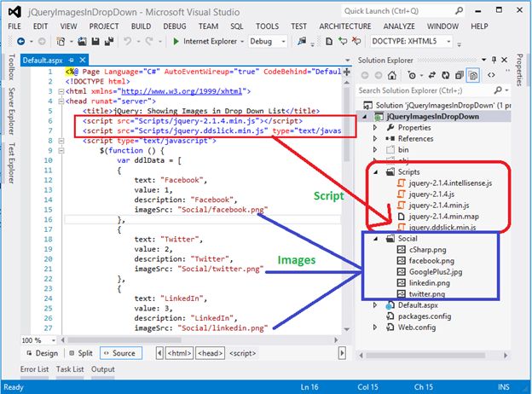Viewport: 532px width, 394px height.
Task: Click the Pending Changes Filter clock icon
Action: (412, 75)
